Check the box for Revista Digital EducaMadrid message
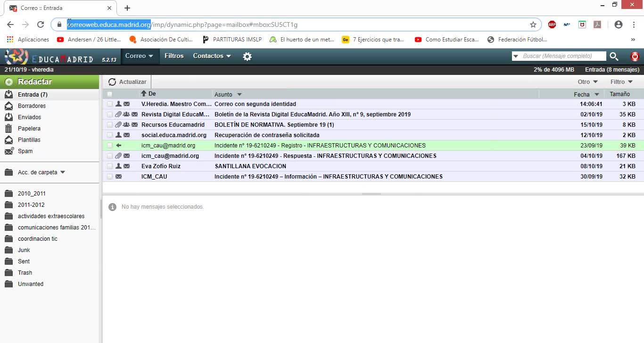The image size is (644, 343). pyautogui.click(x=110, y=114)
